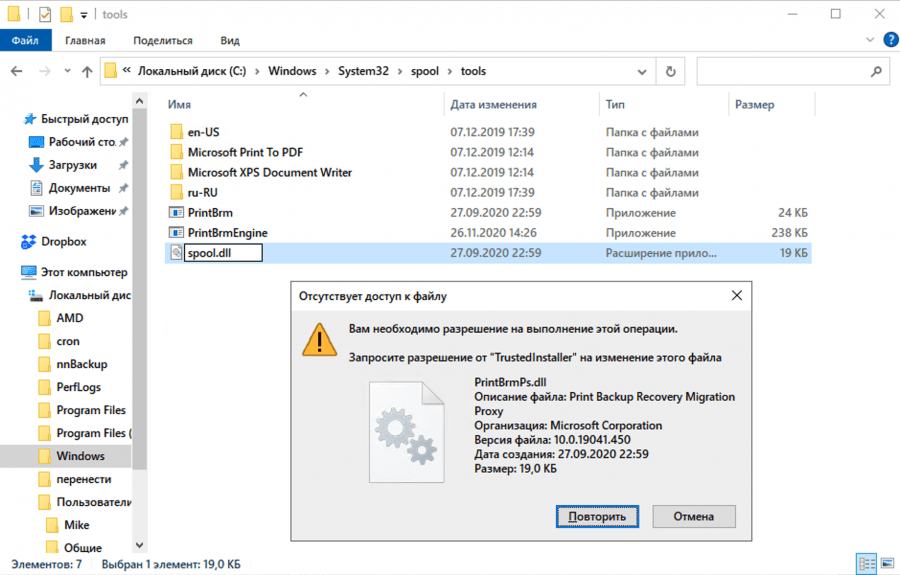This screenshot has width=900, height=575.
Task: Expand the Quick Access tree node
Action: (11, 119)
